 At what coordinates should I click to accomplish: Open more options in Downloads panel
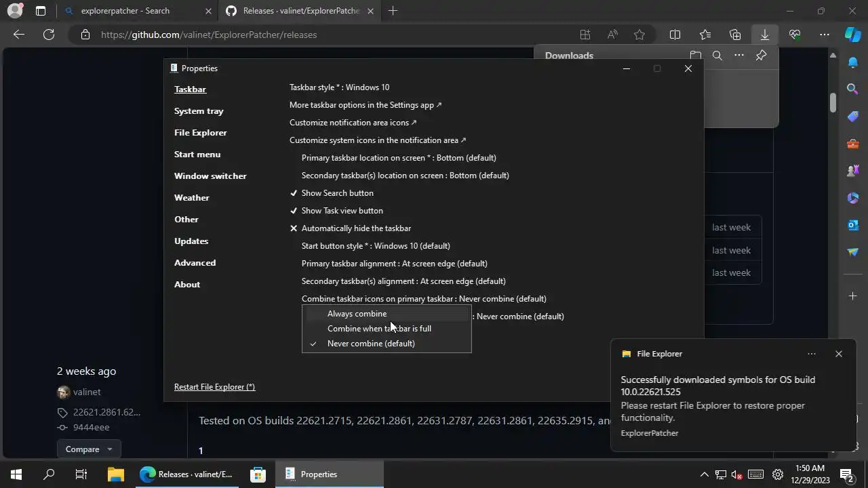coord(739,56)
